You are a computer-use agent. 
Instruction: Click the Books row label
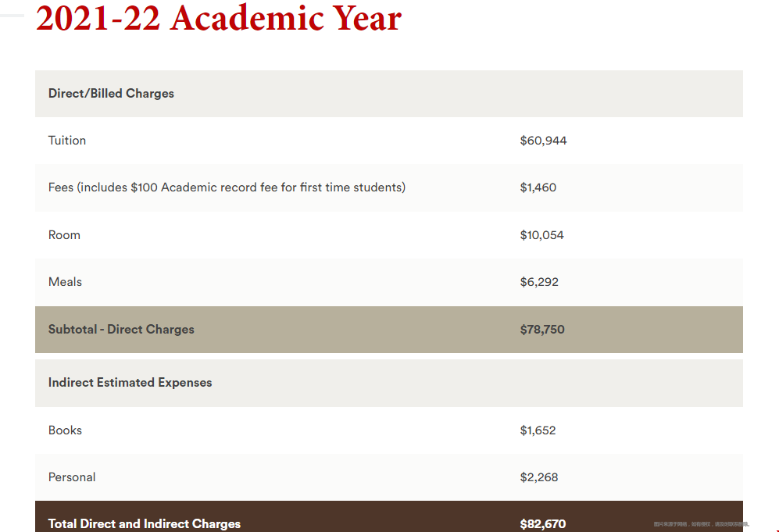coord(65,430)
